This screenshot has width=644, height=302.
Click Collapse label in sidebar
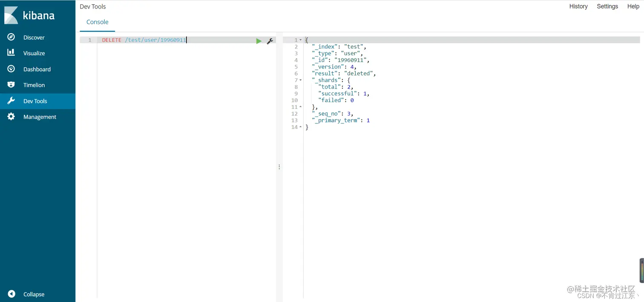pos(34,294)
